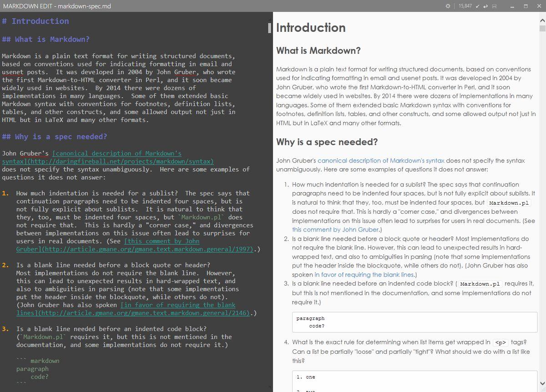
Task: Click the '## What is Markdown?' editor line
Action: 46,40
